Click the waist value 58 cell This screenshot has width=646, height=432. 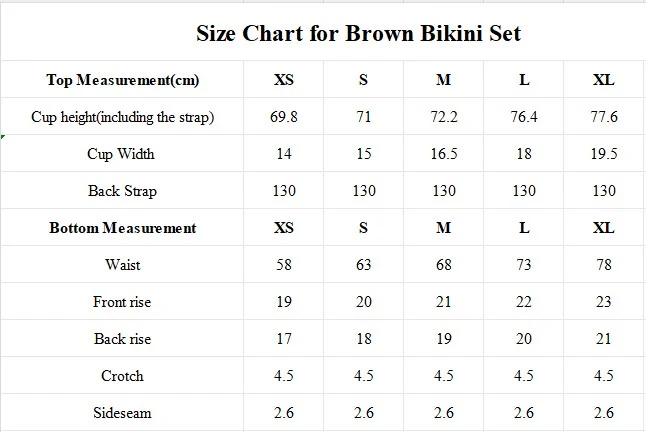pyautogui.click(x=284, y=265)
